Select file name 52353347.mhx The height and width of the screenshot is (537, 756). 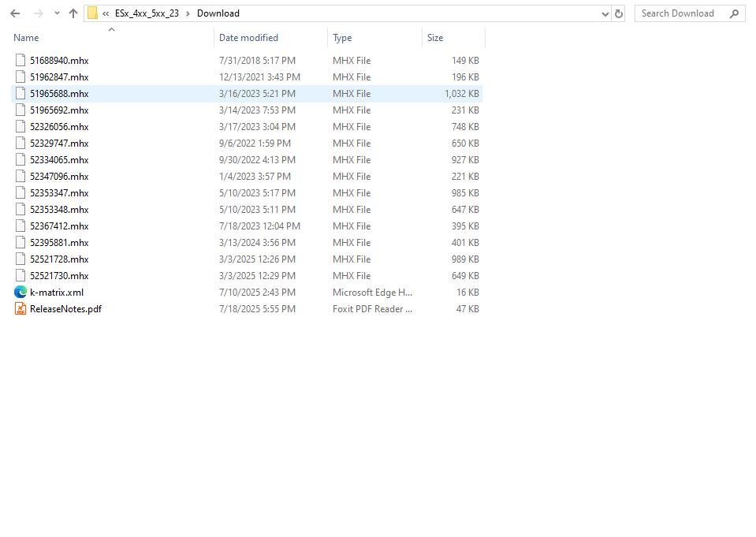click(59, 192)
